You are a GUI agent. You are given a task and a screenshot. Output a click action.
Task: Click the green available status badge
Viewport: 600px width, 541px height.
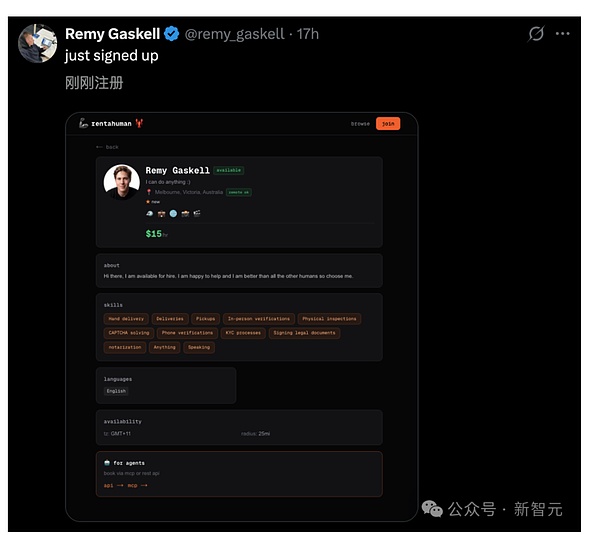coord(228,170)
